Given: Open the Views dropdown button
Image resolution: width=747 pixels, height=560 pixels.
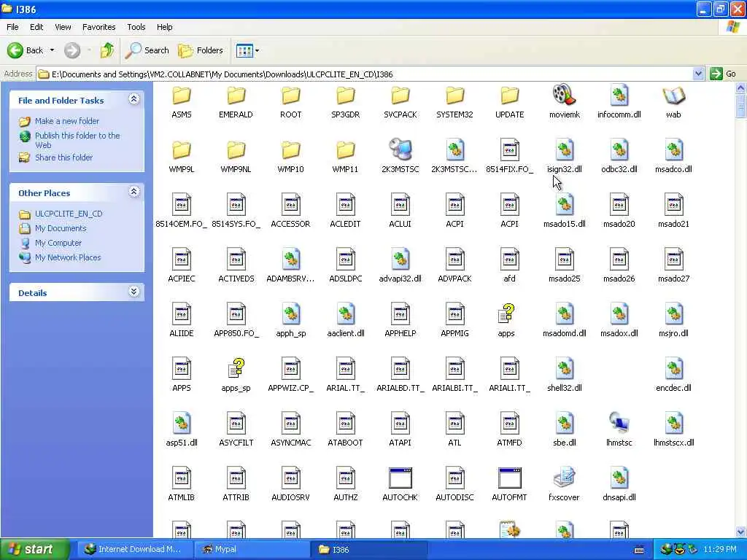Looking at the screenshot, I should click(248, 50).
